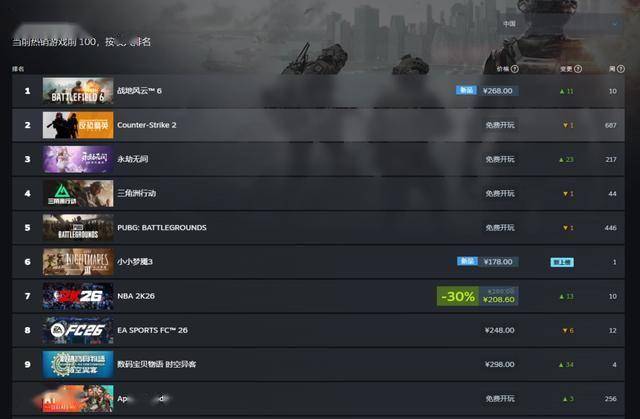Viewport: 640px width, 419px height.
Task: Click the help icon beside the 变更 header
Action: pyautogui.click(x=578, y=69)
